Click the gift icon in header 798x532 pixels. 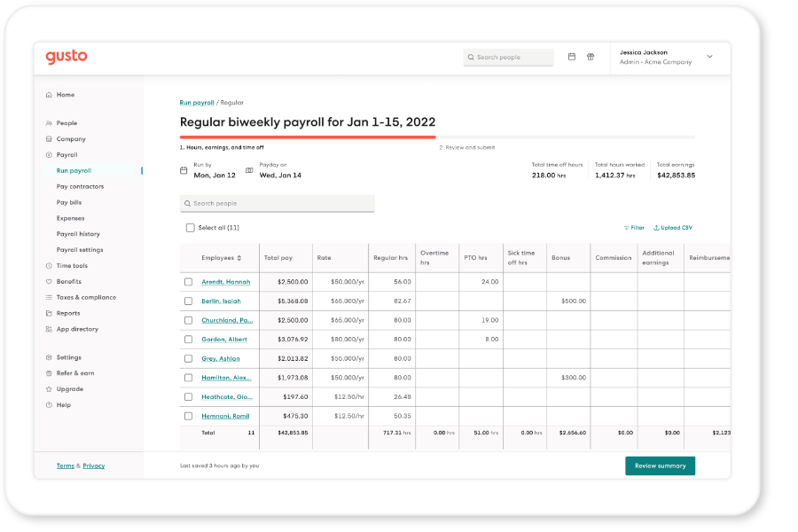coord(591,57)
